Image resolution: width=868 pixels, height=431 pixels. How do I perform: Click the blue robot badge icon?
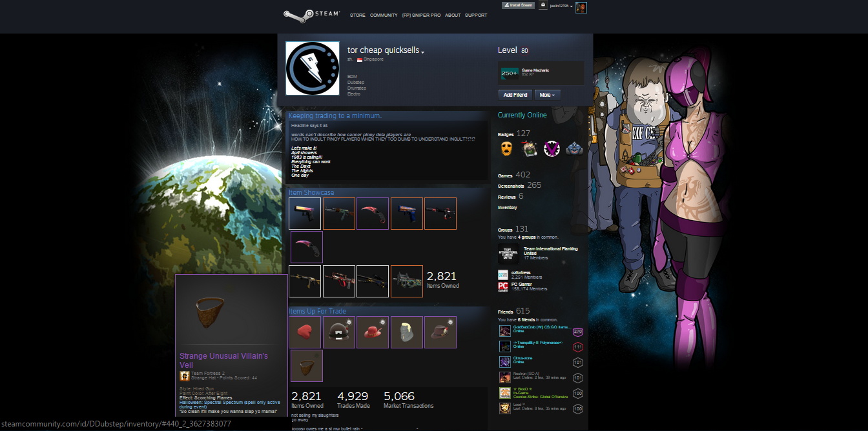coord(574,149)
